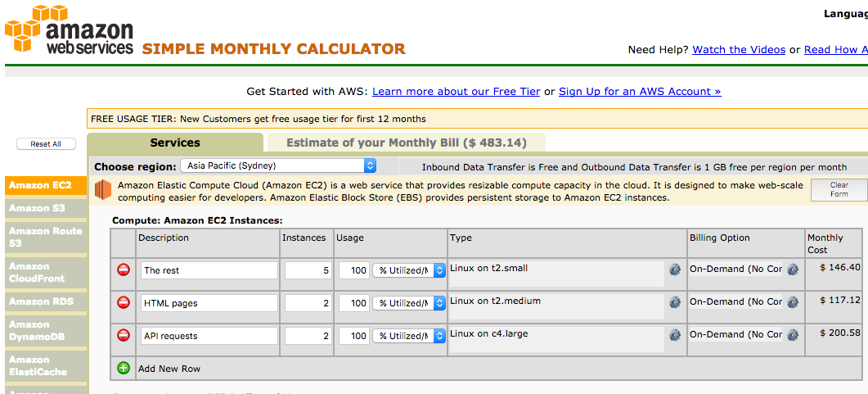Open usage unit dropdown for 'HTML pages' row
Viewport: 868px width, 394px height.
pos(409,303)
